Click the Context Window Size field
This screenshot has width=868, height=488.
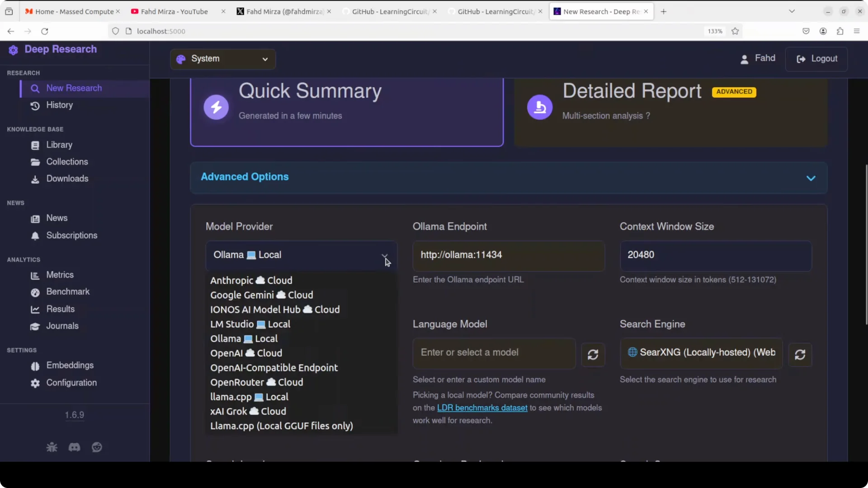tap(715, 255)
